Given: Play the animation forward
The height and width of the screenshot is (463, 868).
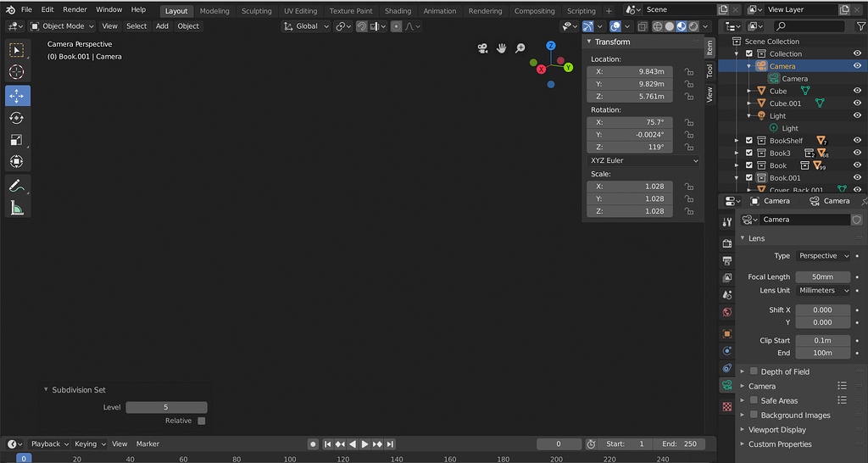Looking at the screenshot, I should click(x=364, y=444).
